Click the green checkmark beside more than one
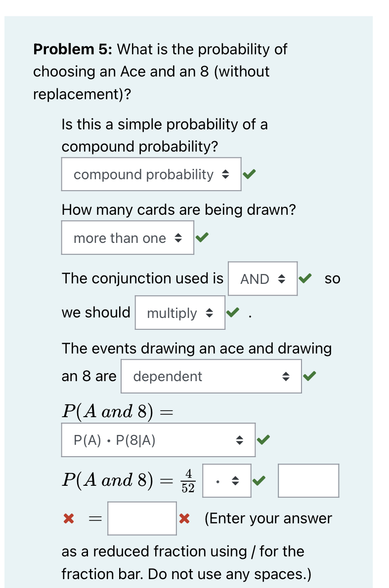 [202, 237]
